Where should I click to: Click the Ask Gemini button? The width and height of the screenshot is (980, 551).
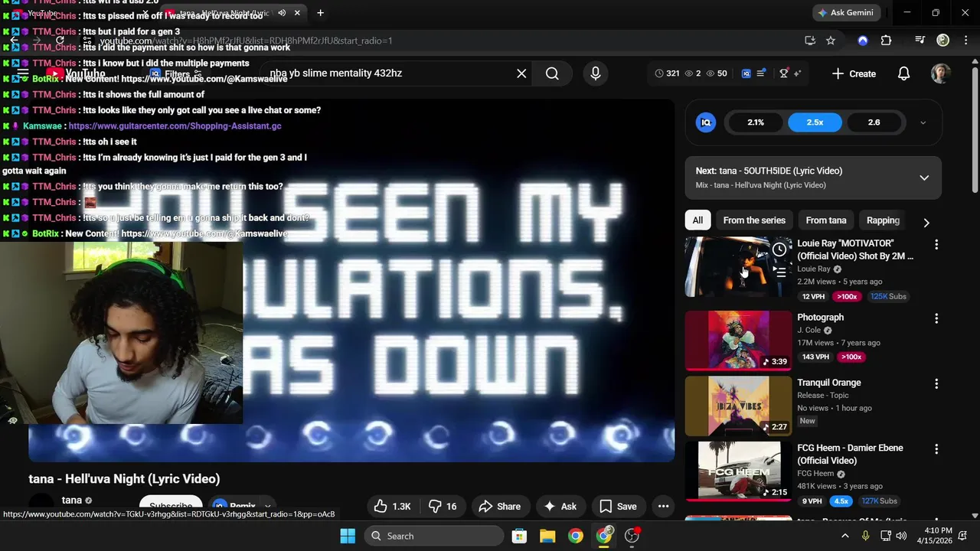845,13
